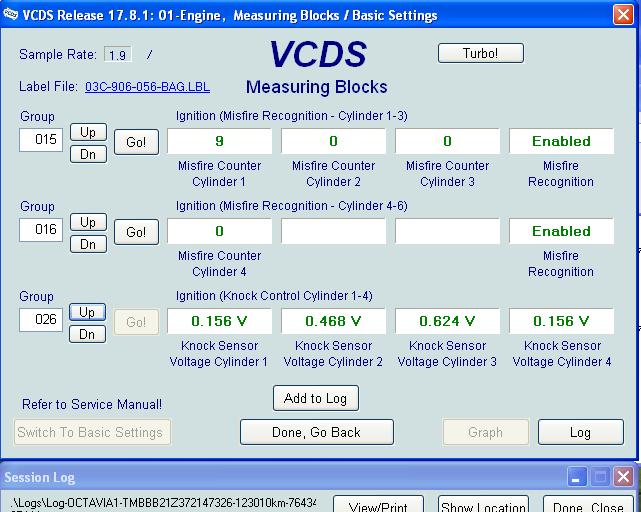Click the Log button

pos(580,432)
